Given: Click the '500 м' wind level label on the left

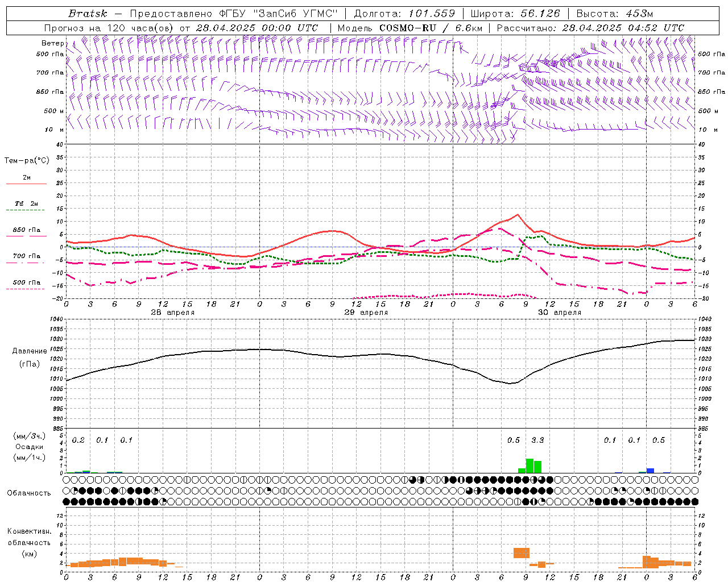Looking at the screenshot, I should pos(55,111).
